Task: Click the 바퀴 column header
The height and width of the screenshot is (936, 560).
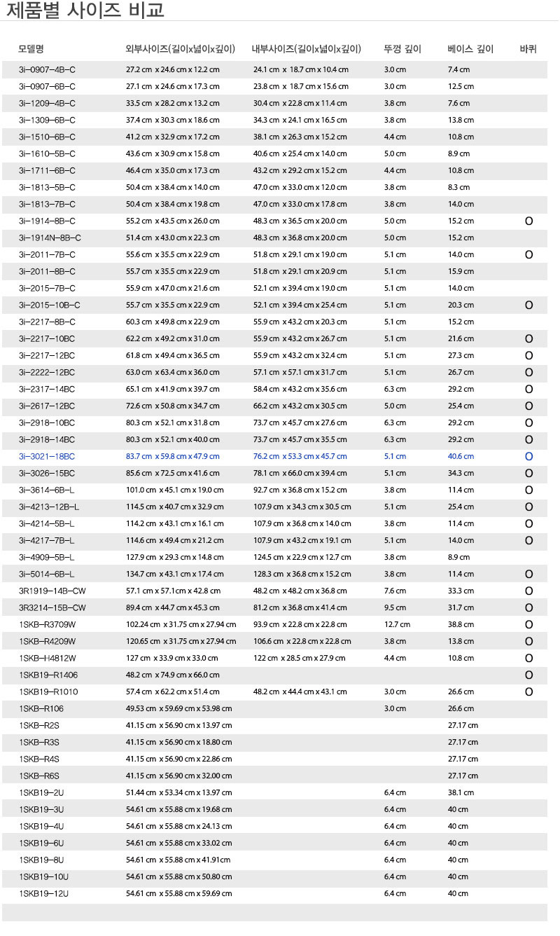Action: (528, 49)
